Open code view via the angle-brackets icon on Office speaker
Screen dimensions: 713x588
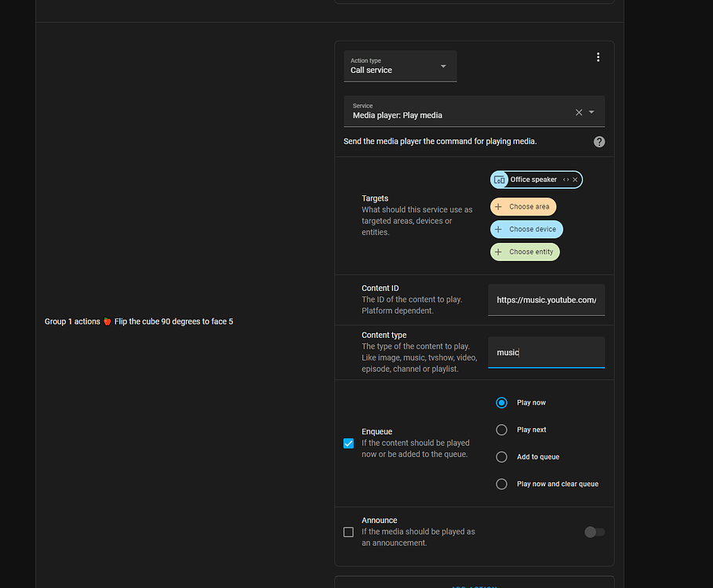pos(566,180)
